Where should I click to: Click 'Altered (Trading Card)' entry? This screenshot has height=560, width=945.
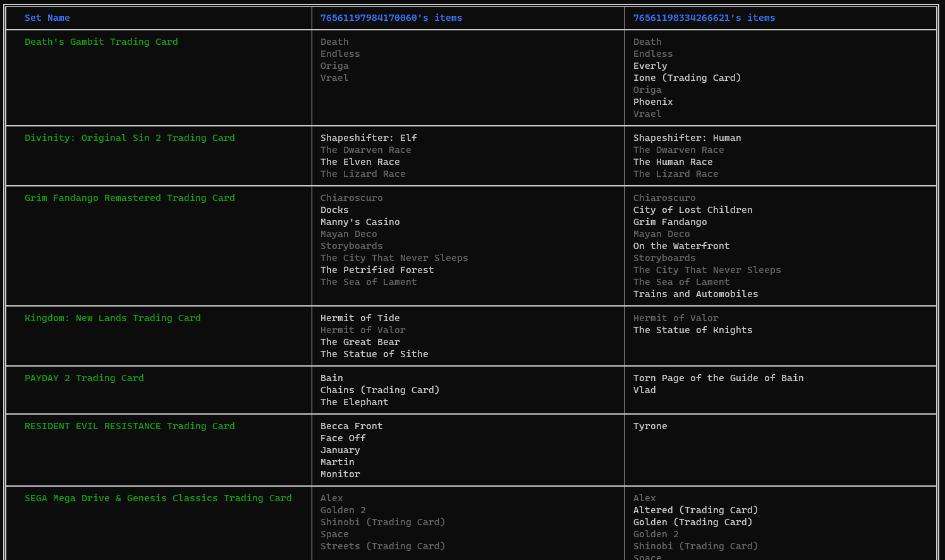coord(696,510)
